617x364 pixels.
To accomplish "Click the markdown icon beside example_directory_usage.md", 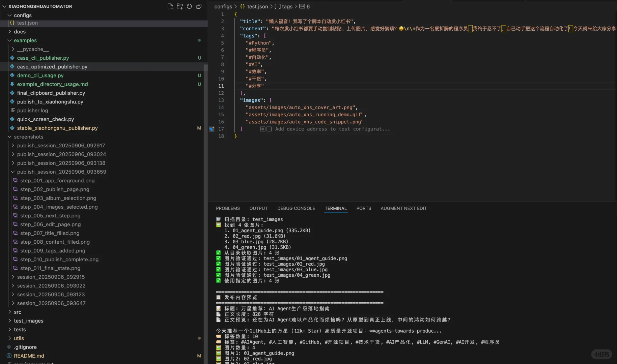I will [12, 84].
